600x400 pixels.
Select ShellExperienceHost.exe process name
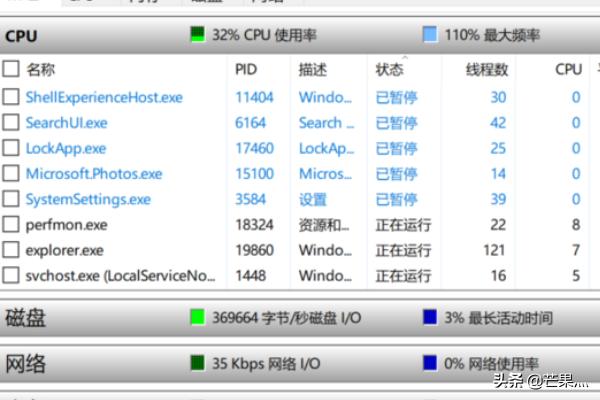click(x=104, y=98)
